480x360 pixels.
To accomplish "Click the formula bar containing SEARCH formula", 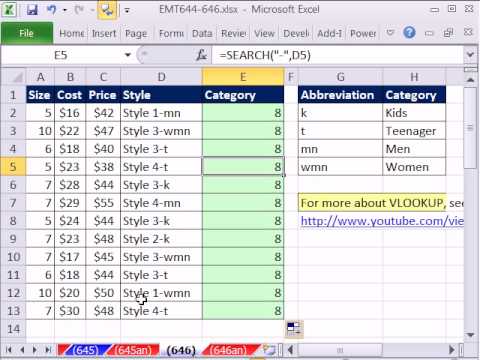I will (337, 55).
